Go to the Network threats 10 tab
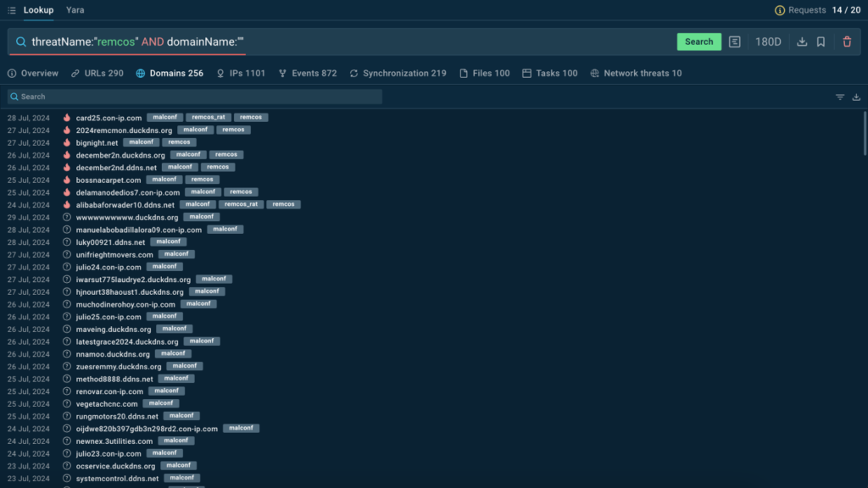This screenshot has height=488, width=868. point(636,74)
